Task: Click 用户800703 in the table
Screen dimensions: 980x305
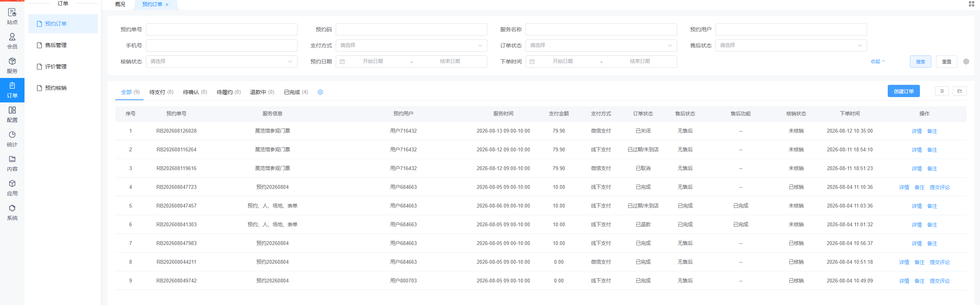Action: point(403,281)
